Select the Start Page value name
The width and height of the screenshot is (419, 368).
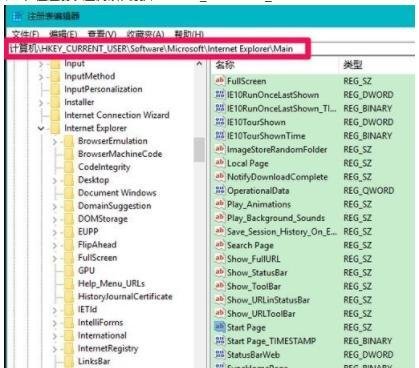tap(246, 327)
